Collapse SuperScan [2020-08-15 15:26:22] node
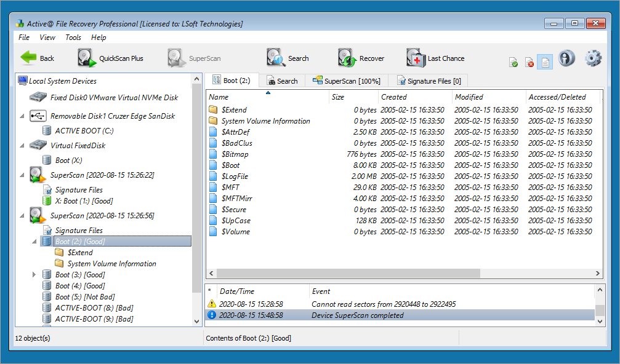620x364 pixels. click(22, 175)
